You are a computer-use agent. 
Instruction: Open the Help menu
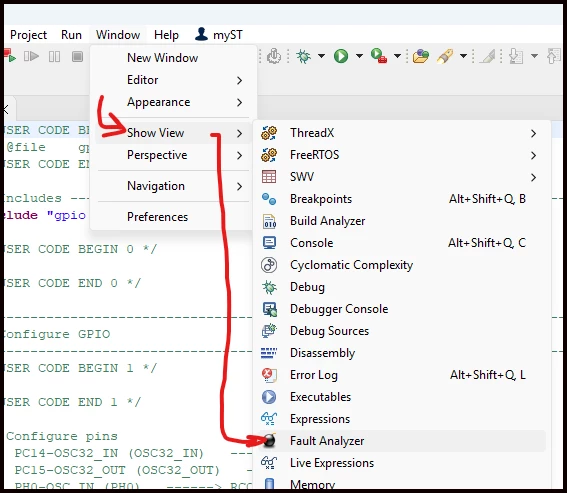coord(166,35)
